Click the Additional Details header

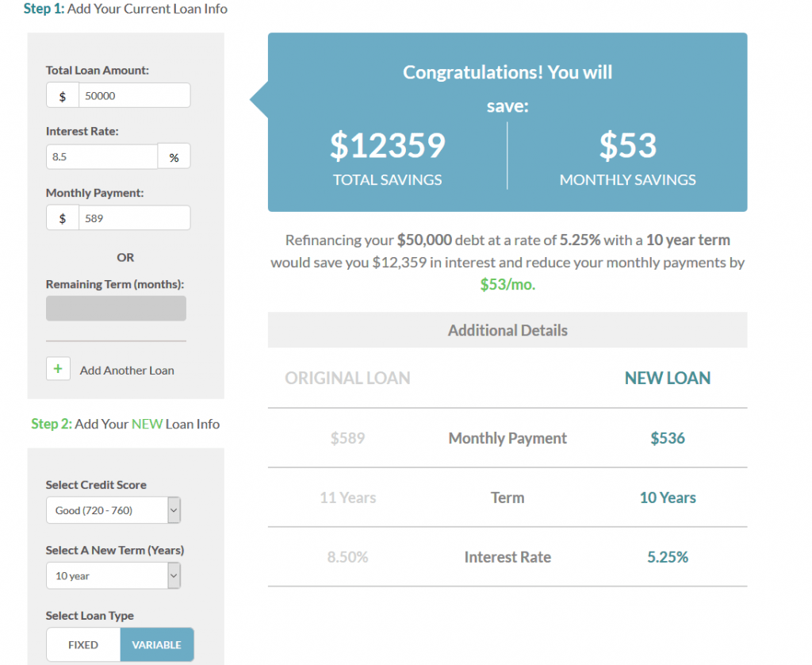click(x=507, y=329)
